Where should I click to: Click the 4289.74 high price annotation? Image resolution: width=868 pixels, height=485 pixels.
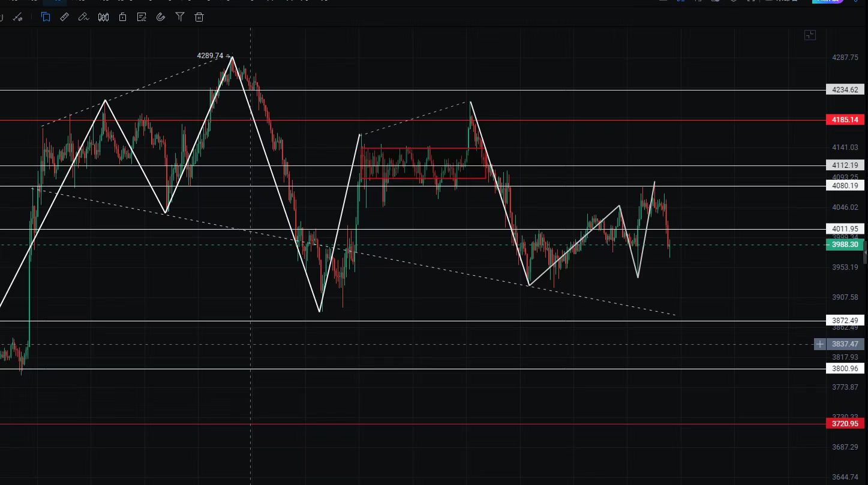click(x=210, y=56)
